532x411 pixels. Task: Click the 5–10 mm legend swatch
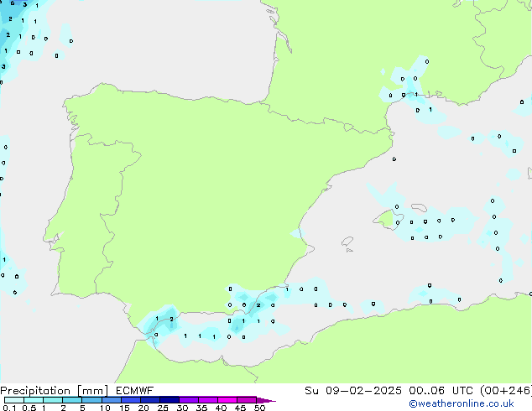[x=91, y=400]
